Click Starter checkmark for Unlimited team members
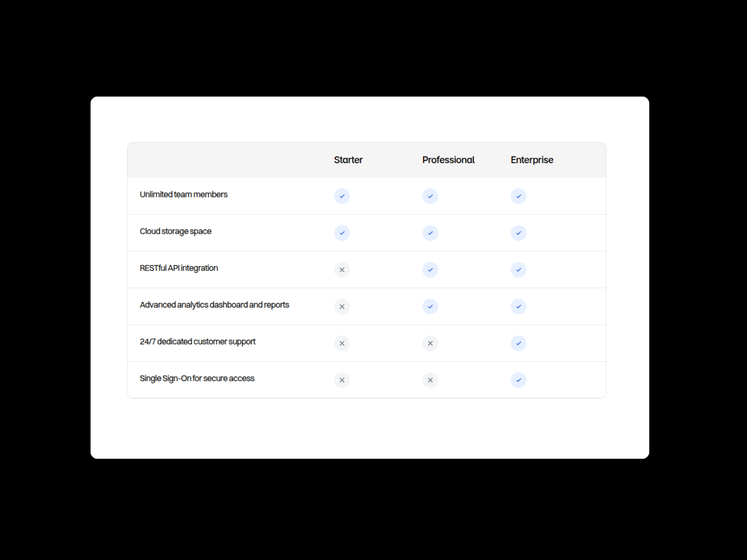This screenshot has width=747, height=560. 342,196
